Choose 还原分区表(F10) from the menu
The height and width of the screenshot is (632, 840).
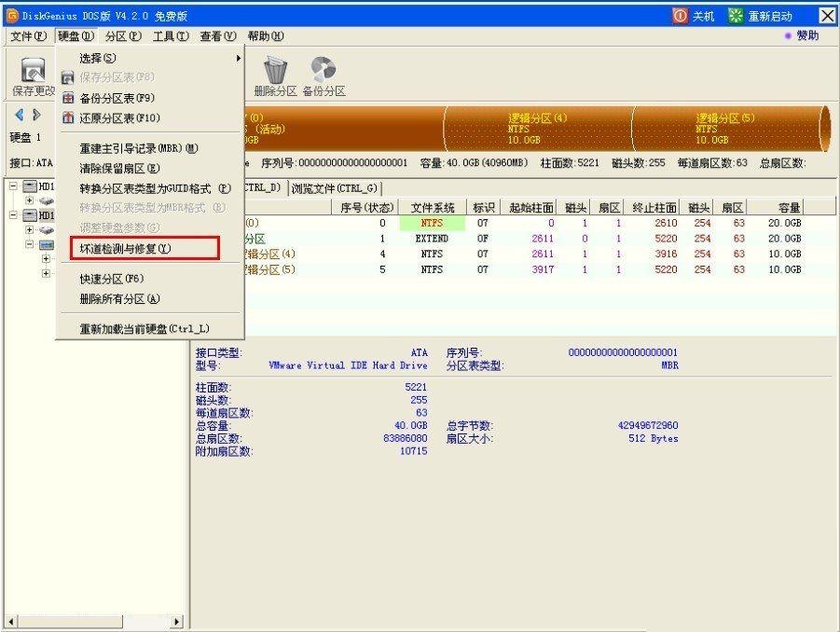150,117
